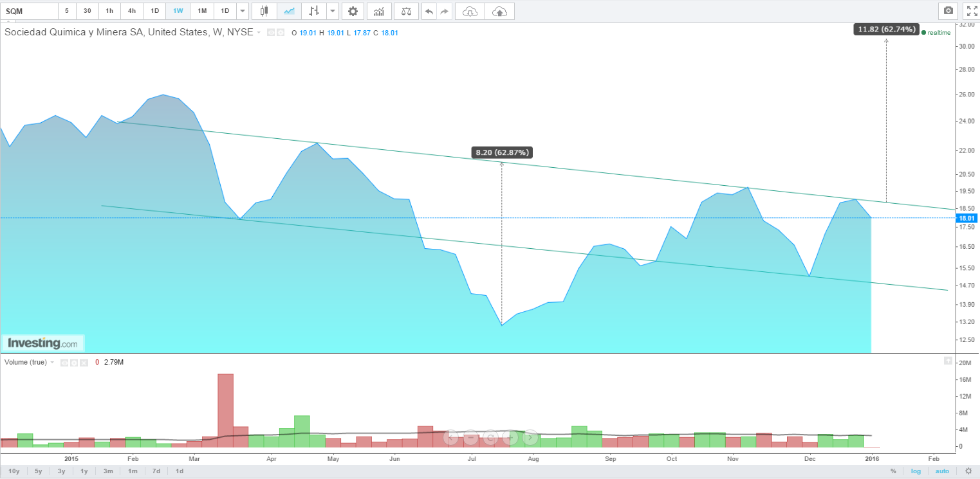The height and width of the screenshot is (479, 980).
Task: Load a saved chart layout from cloud
Action: pyautogui.click(x=470, y=11)
